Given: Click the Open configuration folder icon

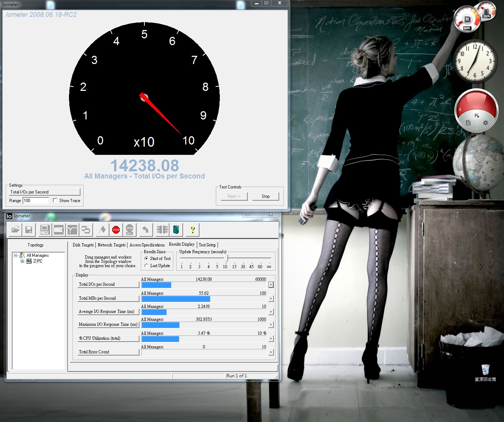Looking at the screenshot, I should click(x=15, y=230).
